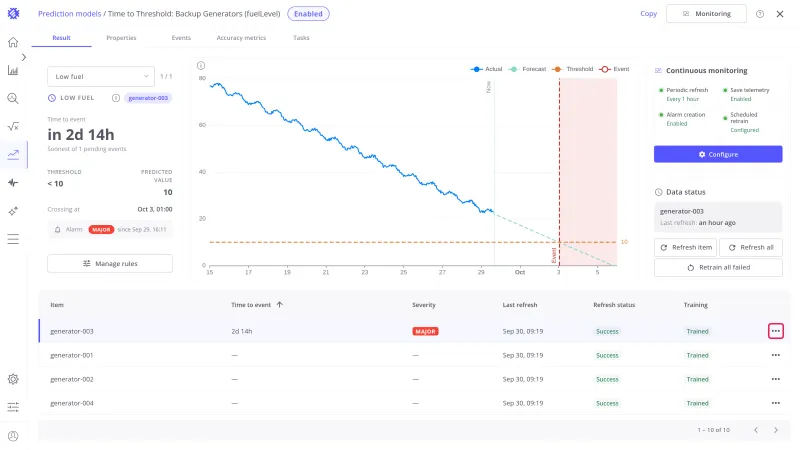
Task: Open the anomaly pulse sidebar icon
Action: tap(13, 183)
